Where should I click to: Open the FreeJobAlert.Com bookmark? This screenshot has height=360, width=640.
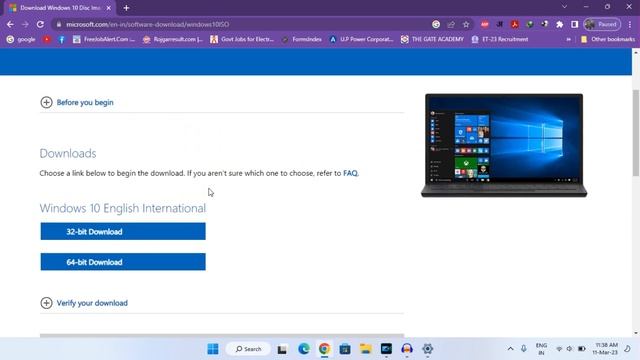[x=104, y=39]
